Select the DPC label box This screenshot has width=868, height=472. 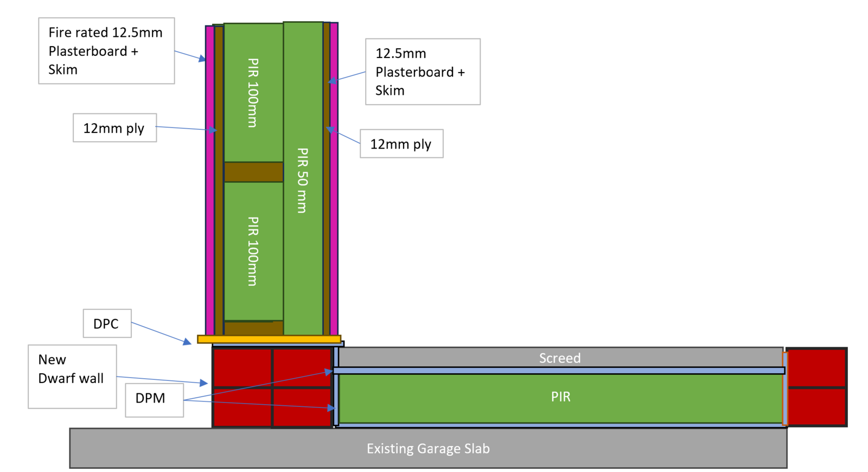pyautogui.click(x=107, y=324)
